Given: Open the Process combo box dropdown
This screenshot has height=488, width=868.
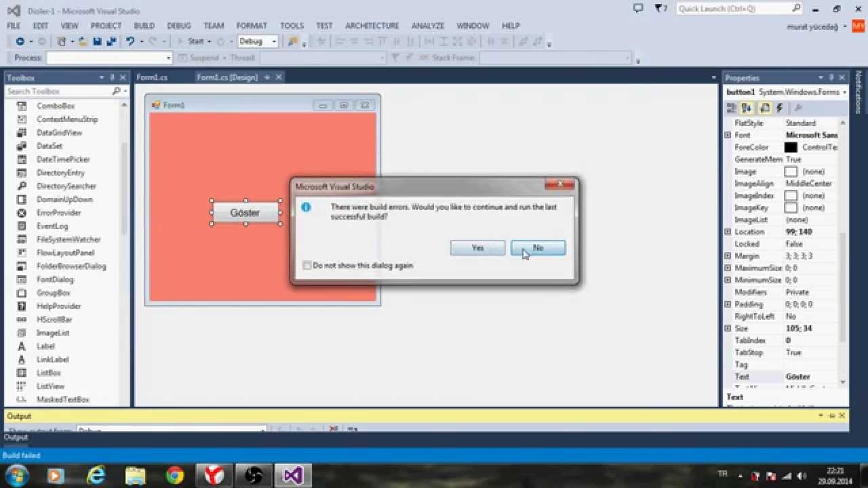Looking at the screenshot, I should 168,58.
